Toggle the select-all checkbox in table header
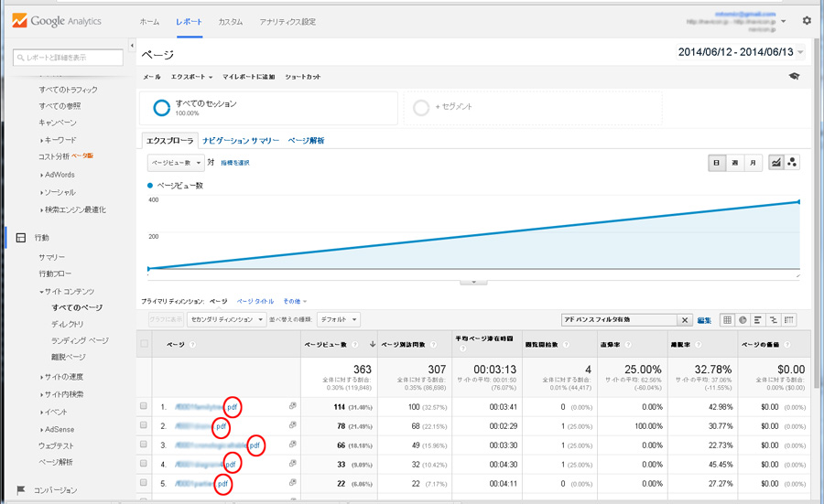824x504 pixels. [144, 344]
